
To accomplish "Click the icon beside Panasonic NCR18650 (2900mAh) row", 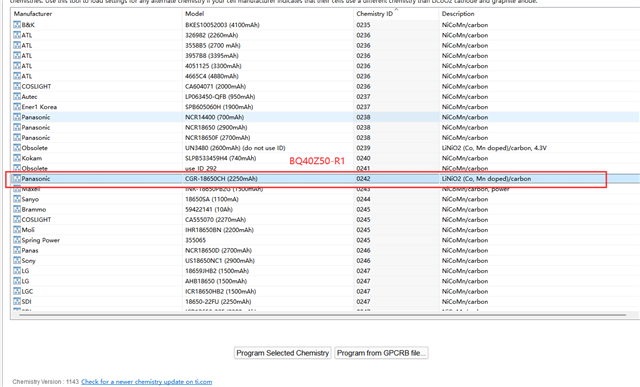I will [x=17, y=127].
